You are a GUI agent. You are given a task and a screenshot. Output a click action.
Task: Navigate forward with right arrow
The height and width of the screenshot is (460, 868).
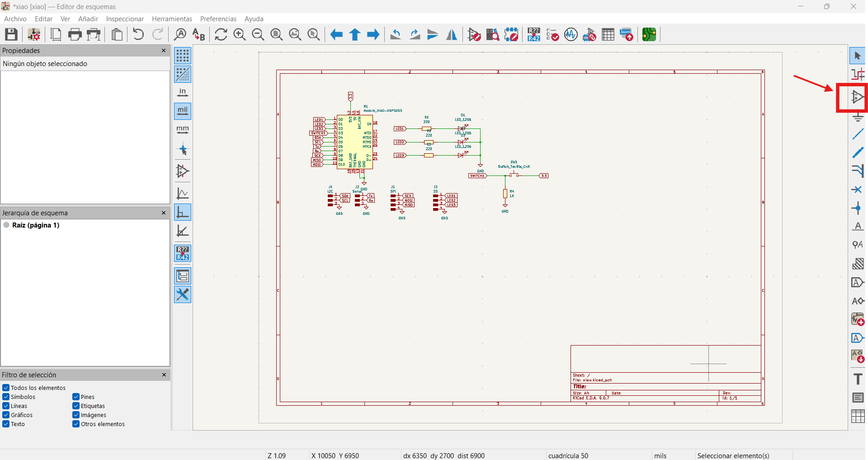(373, 34)
